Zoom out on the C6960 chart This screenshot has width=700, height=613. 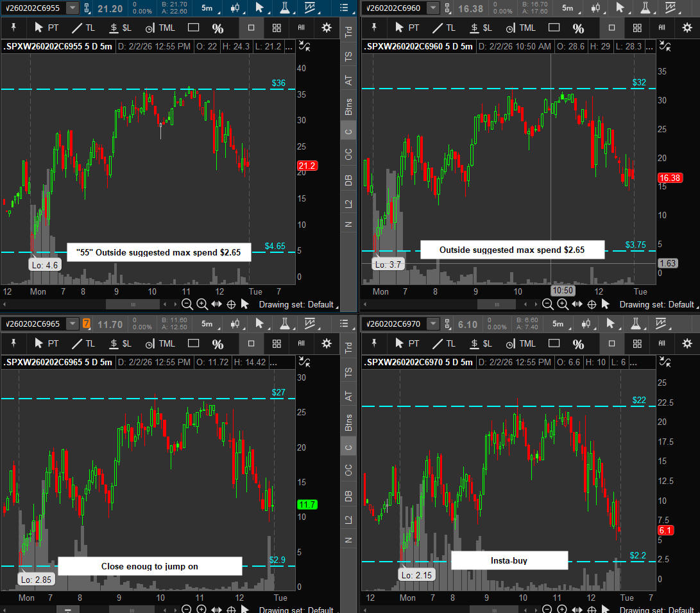(x=547, y=304)
